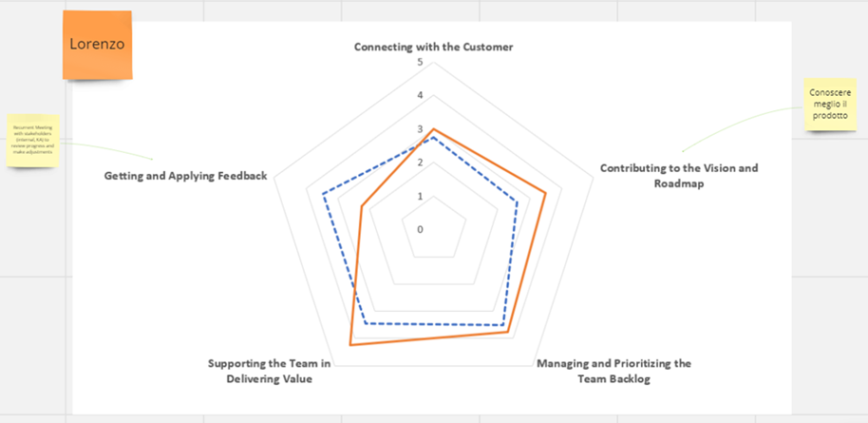
Task: Click the 'Getting and Applying Feedback' label
Action: [x=186, y=176]
